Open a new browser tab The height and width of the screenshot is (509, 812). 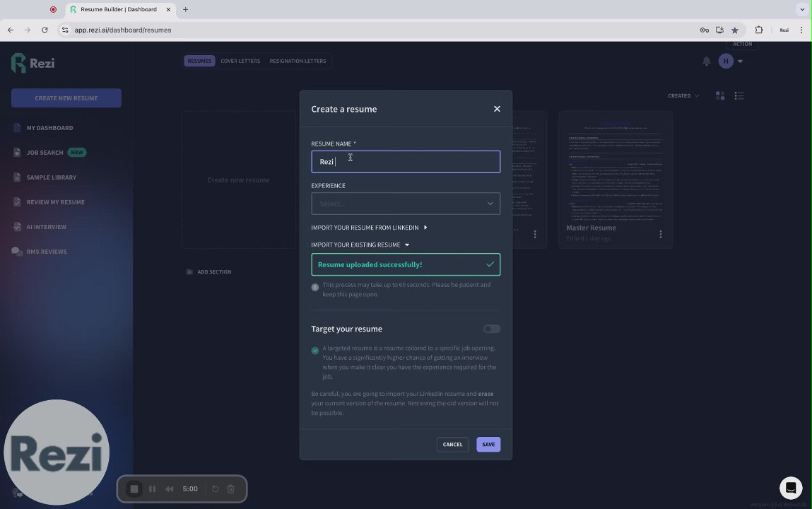click(185, 9)
